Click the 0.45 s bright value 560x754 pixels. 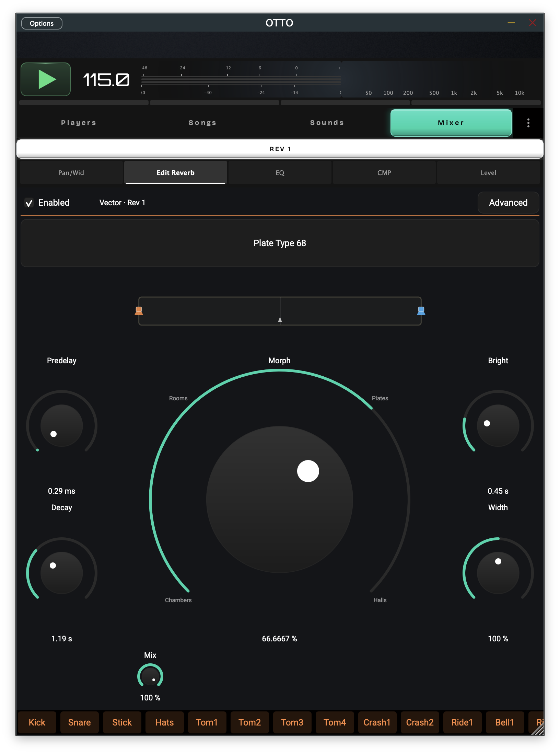[498, 491]
